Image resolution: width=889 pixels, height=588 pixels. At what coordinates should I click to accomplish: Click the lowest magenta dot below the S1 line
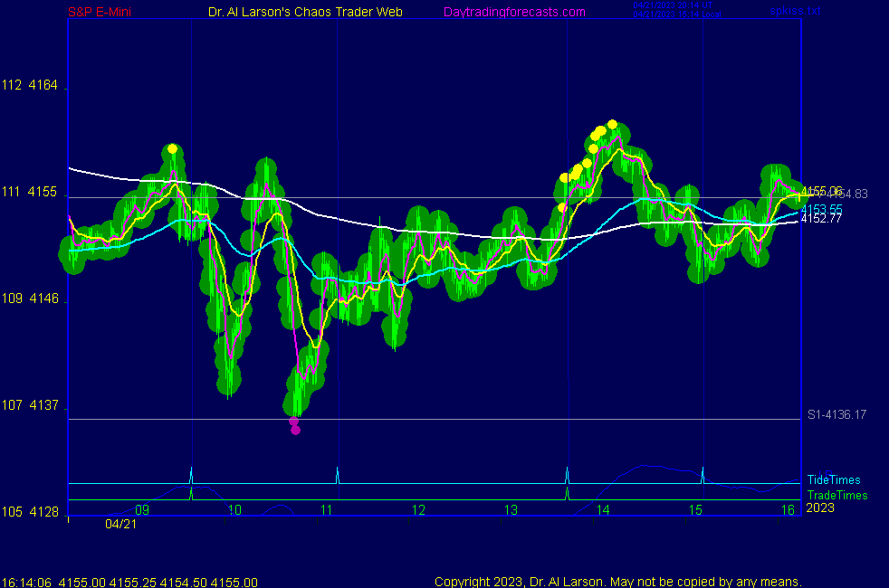pyautogui.click(x=295, y=431)
